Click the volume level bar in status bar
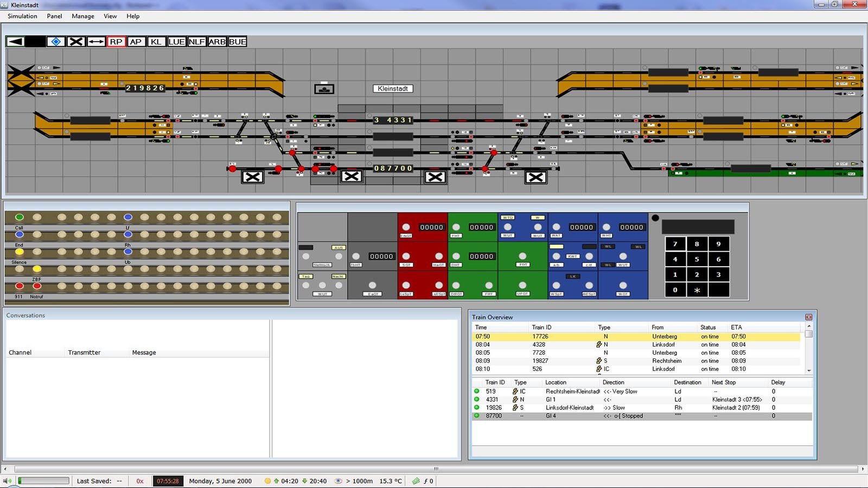This screenshot has width=868, height=488. [x=43, y=481]
